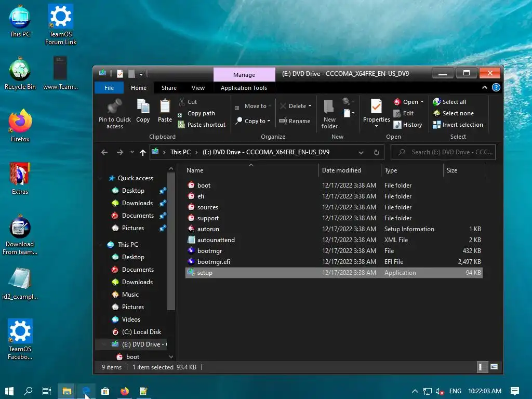The height and width of the screenshot is (399, 532).
Task: Open Task View on taskbar
Action: click(x=46, y=391)
